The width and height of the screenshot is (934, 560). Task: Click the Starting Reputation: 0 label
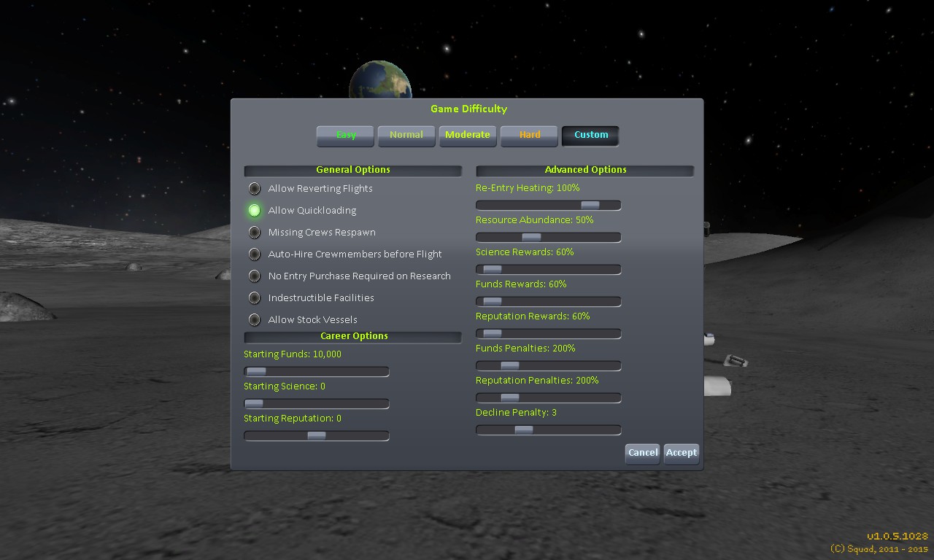tap(293, 419)
